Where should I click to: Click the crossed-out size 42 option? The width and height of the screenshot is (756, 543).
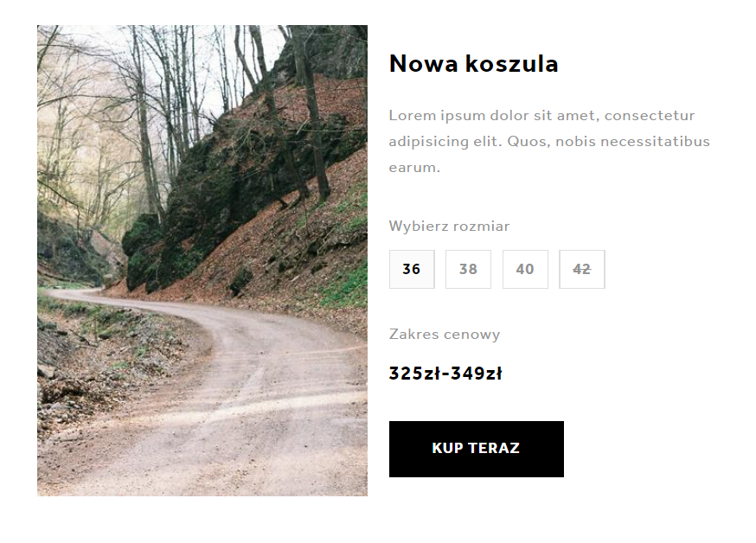click(582, 269)
